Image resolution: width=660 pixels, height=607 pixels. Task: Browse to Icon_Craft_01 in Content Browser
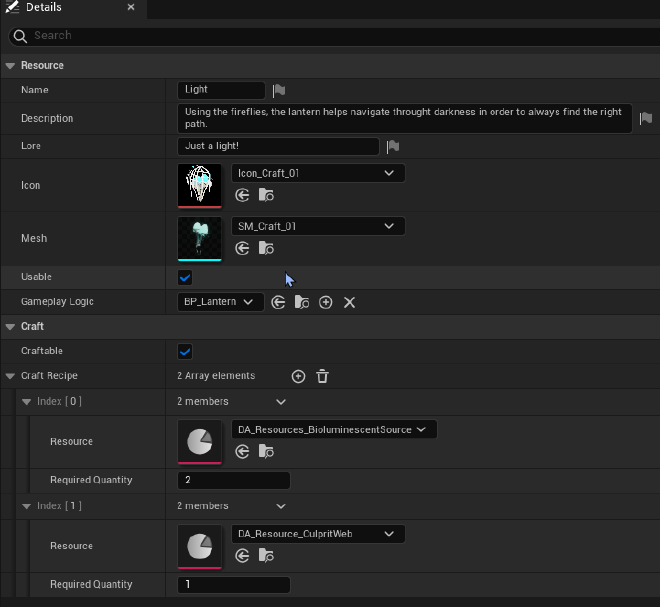pyautogui.click(x=266, y=195)
